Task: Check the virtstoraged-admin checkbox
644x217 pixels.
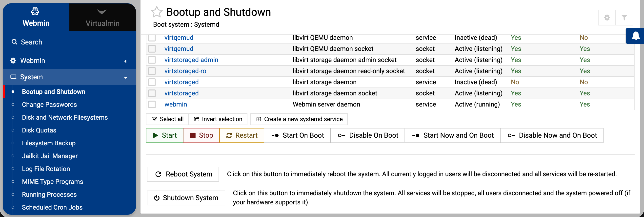Action: click(x=152, y=60)
